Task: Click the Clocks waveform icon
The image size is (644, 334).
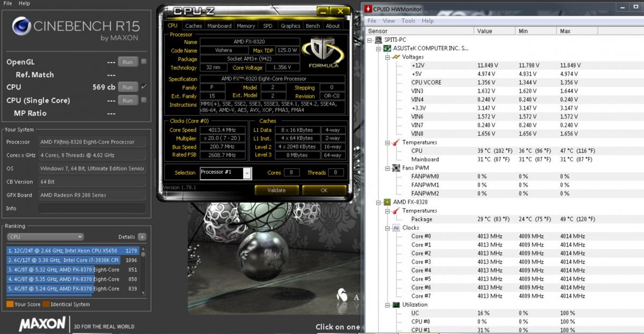Action: pyautogui.click(x=396, y=228)
